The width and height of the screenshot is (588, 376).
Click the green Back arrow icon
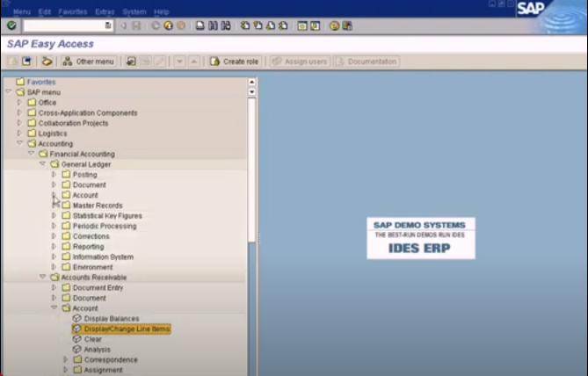[156, 25]
